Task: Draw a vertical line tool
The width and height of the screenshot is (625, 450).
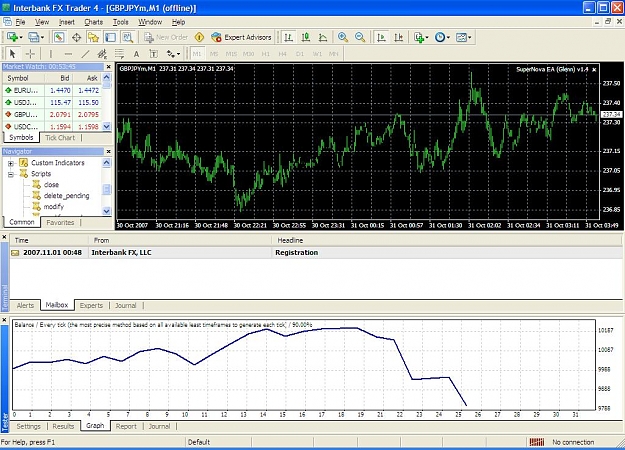Action: pyautogui.click(x=51, y=54)
